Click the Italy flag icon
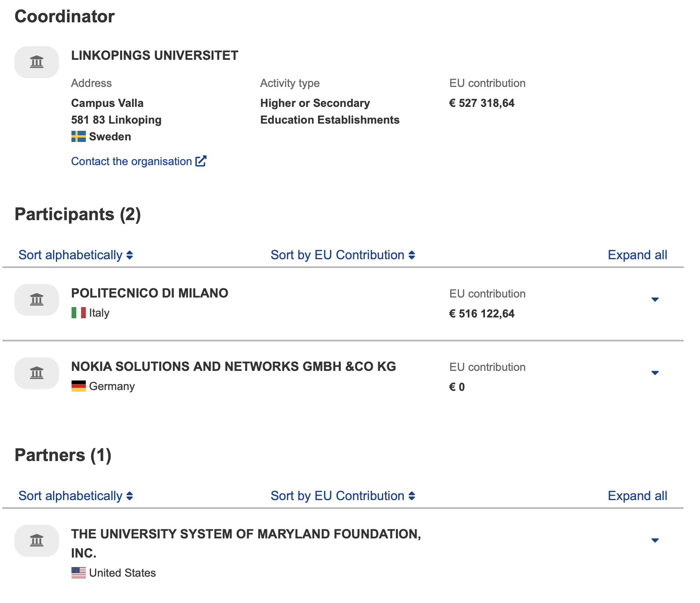Viewport: 700px width, 603px height. pos(79,313)
